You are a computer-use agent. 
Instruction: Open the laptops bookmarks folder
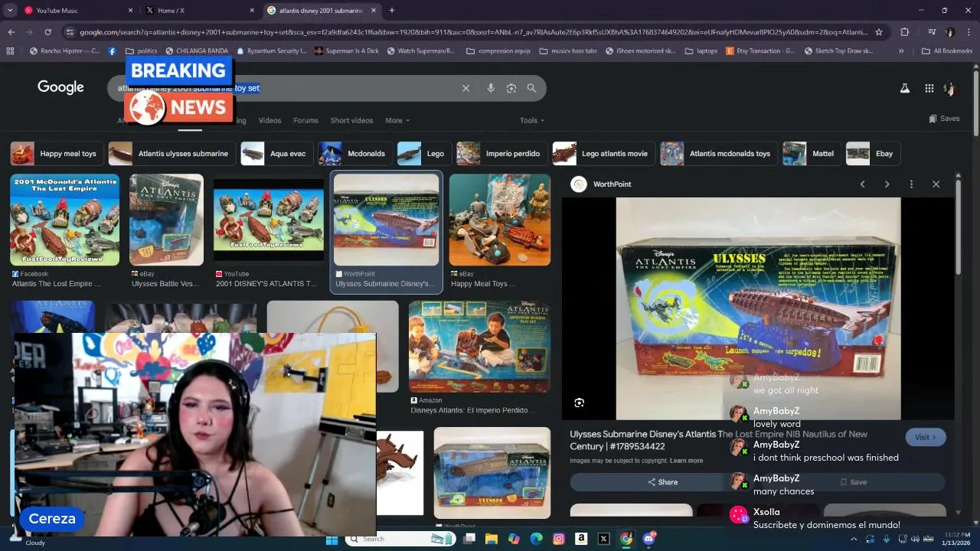[x=701, y=51]
